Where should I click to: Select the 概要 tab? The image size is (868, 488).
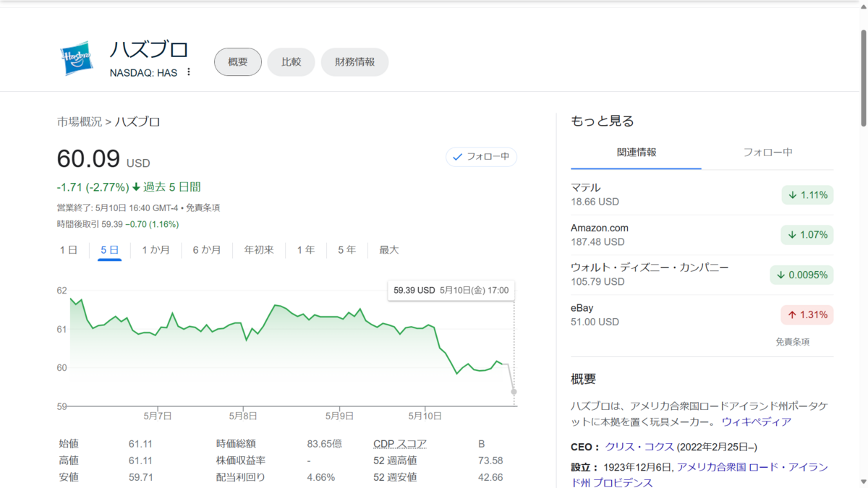coord(238,62)
